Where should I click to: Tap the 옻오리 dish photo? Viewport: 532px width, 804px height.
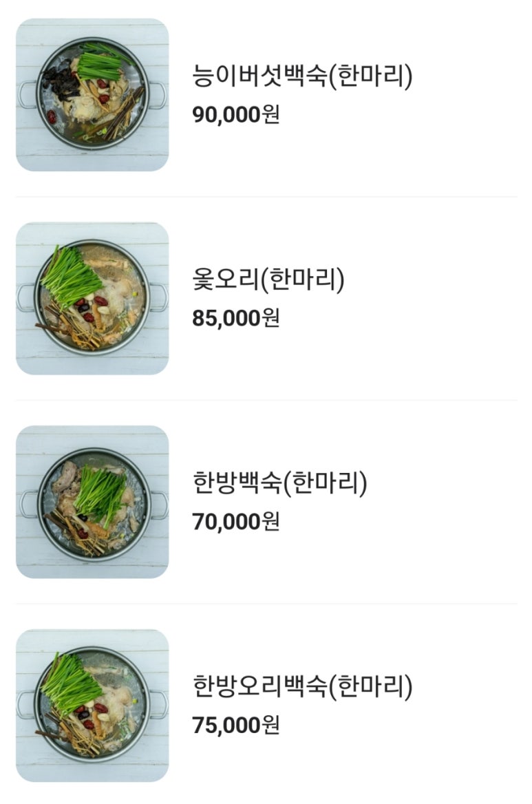[x=92, y=299]
